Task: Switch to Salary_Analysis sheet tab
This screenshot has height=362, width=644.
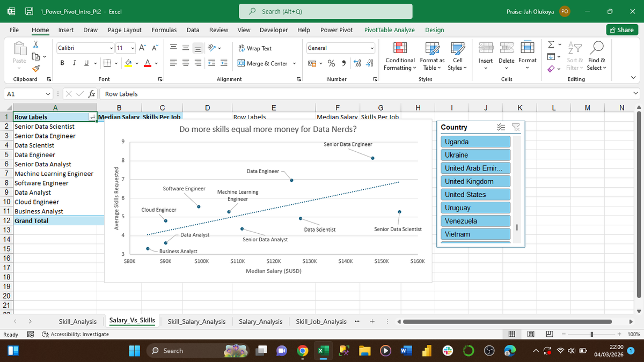Action: tap(260, 321)
